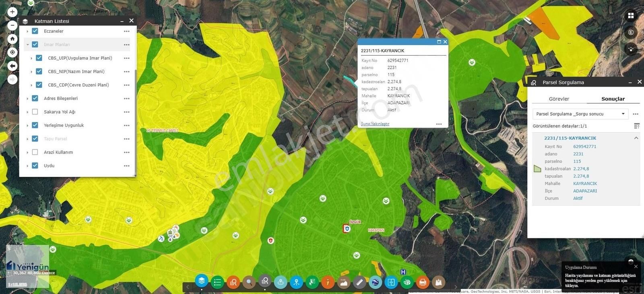
Task: Click the Özgür pharmacy map marker
Action: (346, 229)
